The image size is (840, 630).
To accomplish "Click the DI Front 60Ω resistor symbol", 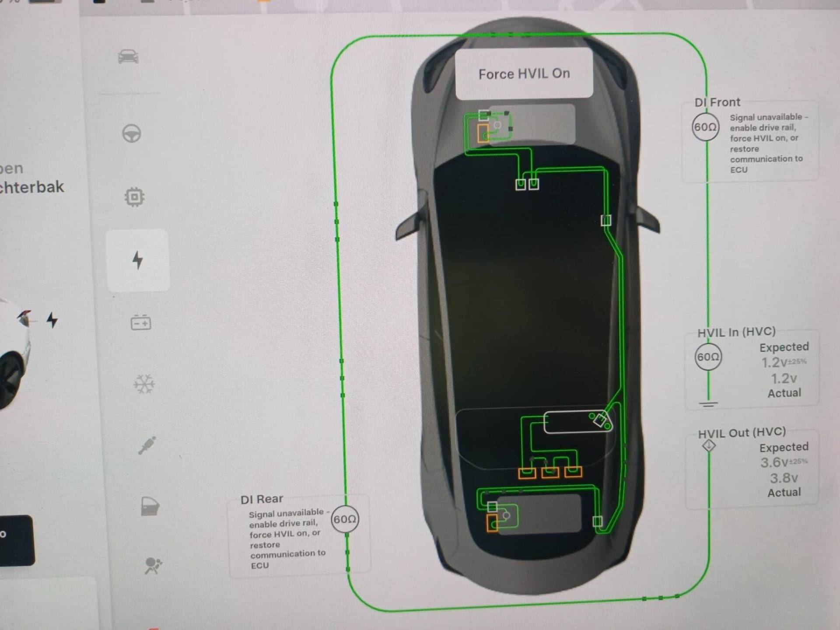I will click(705, 127).
